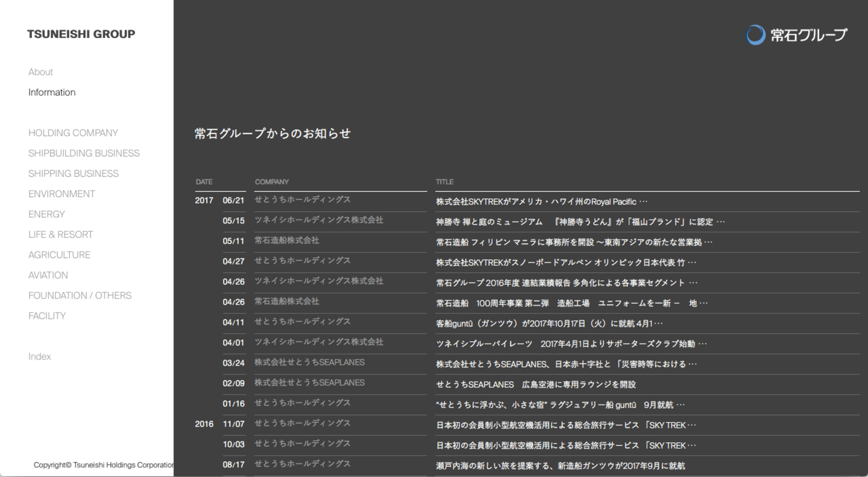Click 株式会社せとうちSEAPLANES in 02/09 row

click(x=310, y=382)
